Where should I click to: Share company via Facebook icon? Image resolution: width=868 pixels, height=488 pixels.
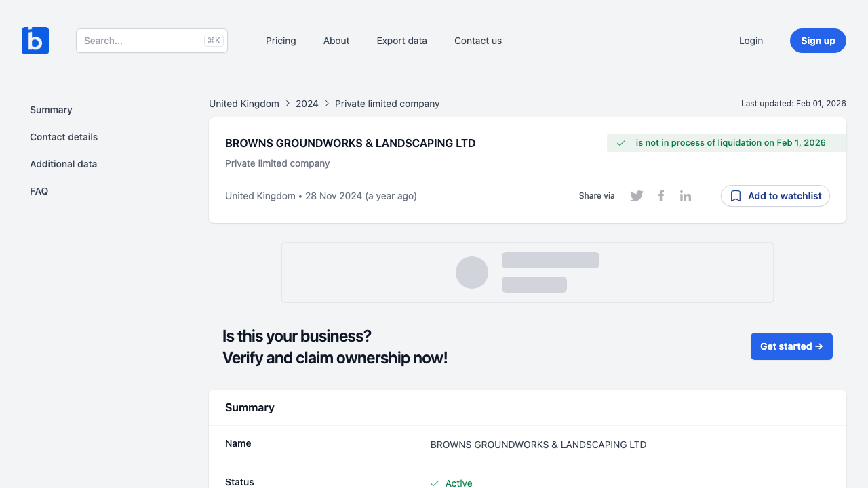[x=661, y=196]
